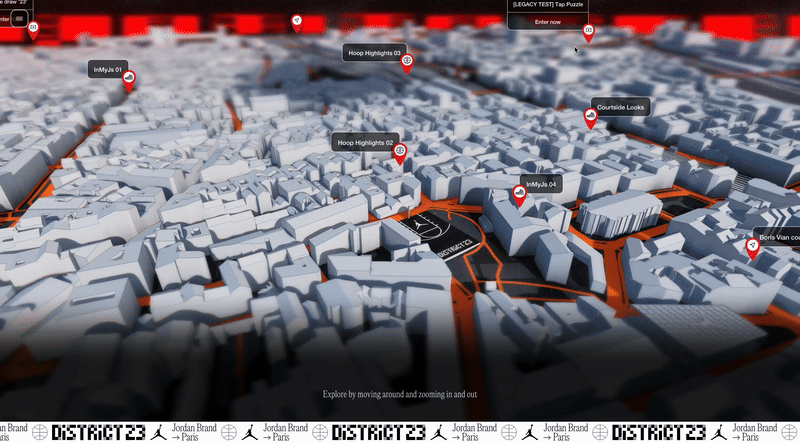Viewport: 800px width, 443px height.
Task: Open the Boris Vian court label
Action: (777, 237)
